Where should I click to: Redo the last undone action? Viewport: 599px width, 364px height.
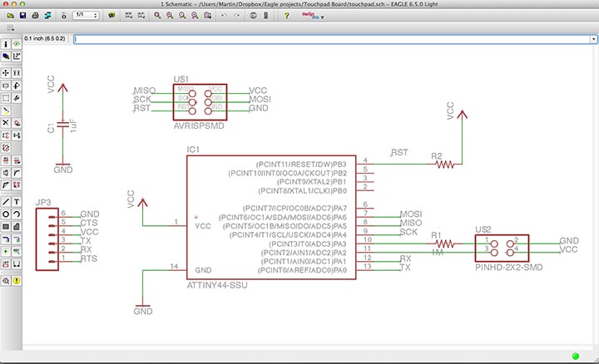(x=237, y=16)
